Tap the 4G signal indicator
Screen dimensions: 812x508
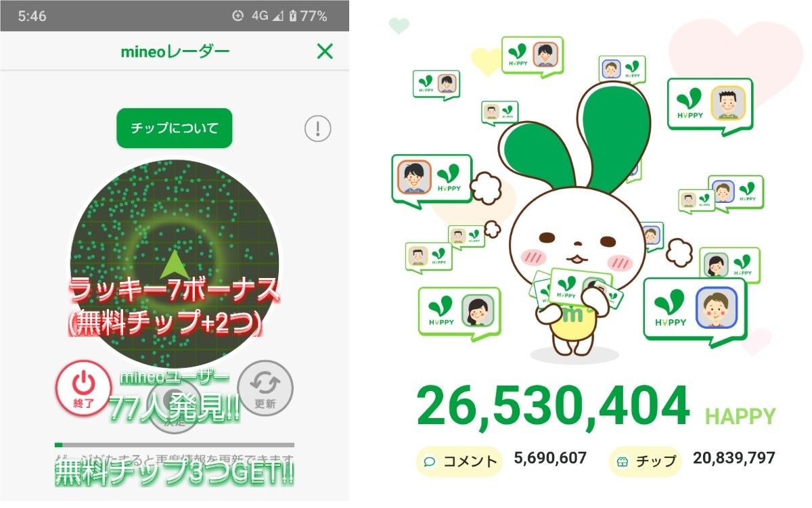(x=259, y=16)
